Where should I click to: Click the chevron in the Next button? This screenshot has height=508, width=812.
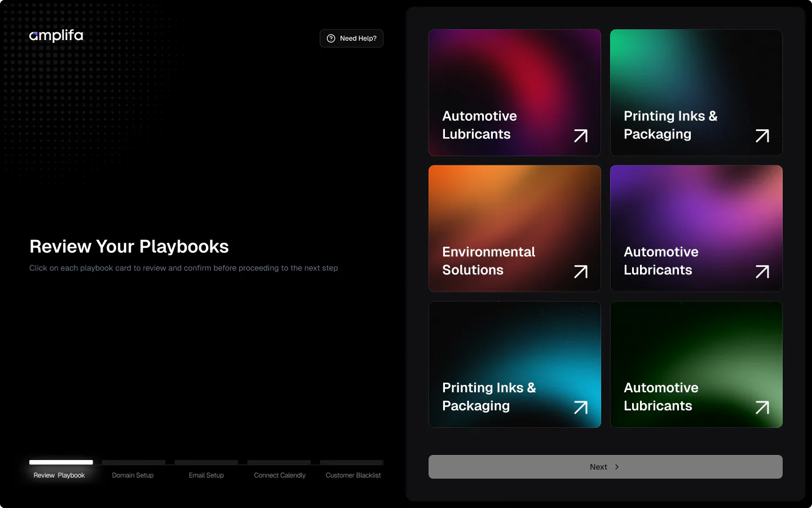pos(617,467)
